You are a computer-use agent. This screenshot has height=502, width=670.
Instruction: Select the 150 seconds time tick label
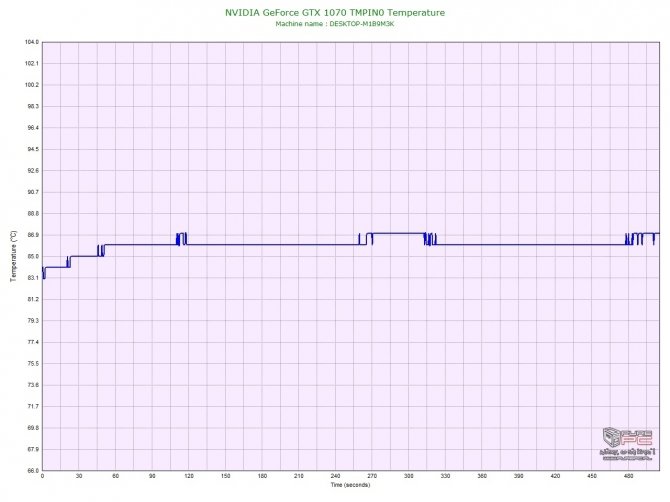226,476
